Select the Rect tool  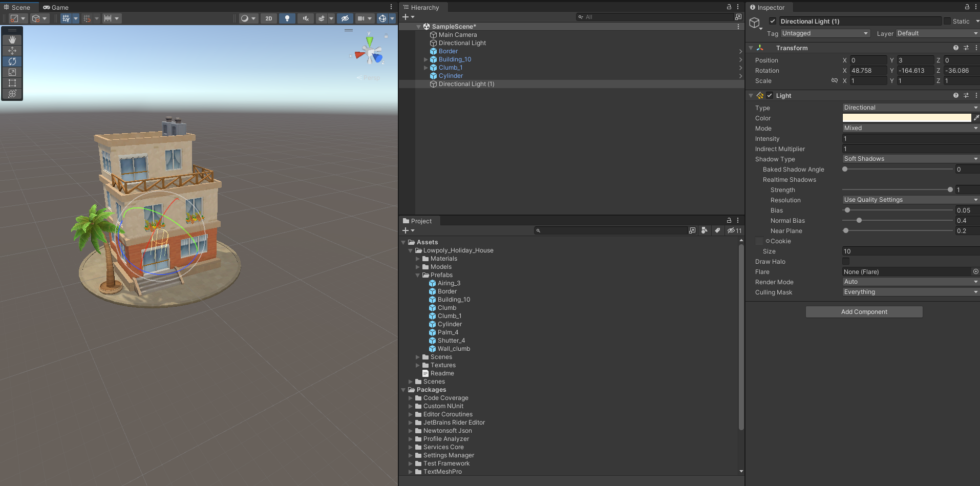click(12, 83)
